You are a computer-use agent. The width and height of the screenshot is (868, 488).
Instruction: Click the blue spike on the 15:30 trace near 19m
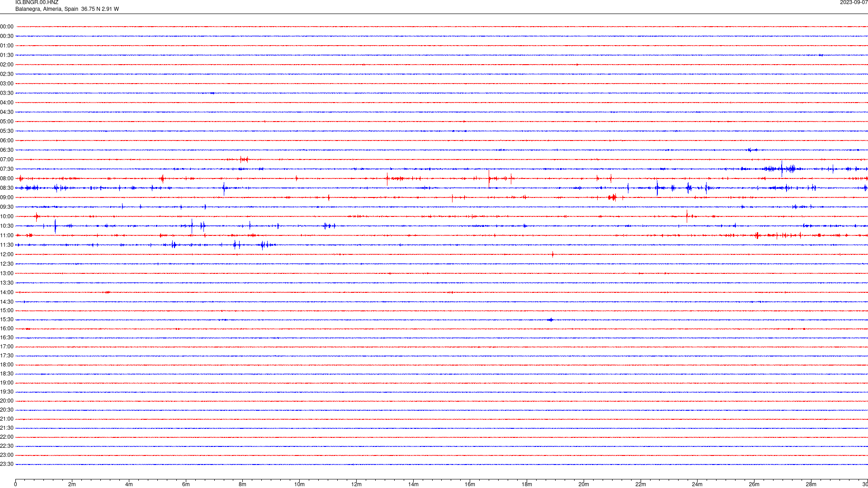pyautogui.click(x=550, y=320)
